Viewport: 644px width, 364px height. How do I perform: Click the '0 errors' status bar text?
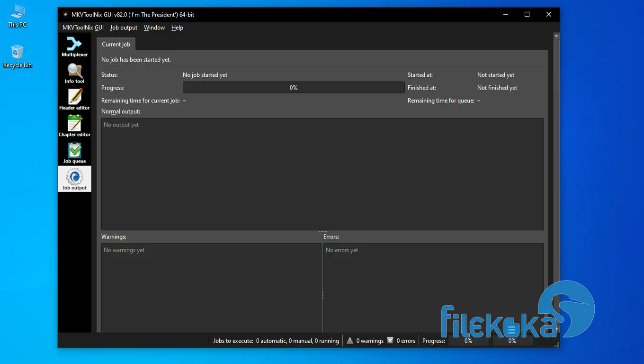(x=406, y=341)
